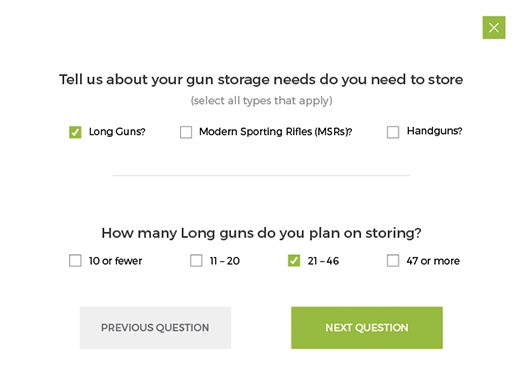Click the 'Handguns?' label text
The height and width of the screenshot is (373, 522).
point(434,131)
